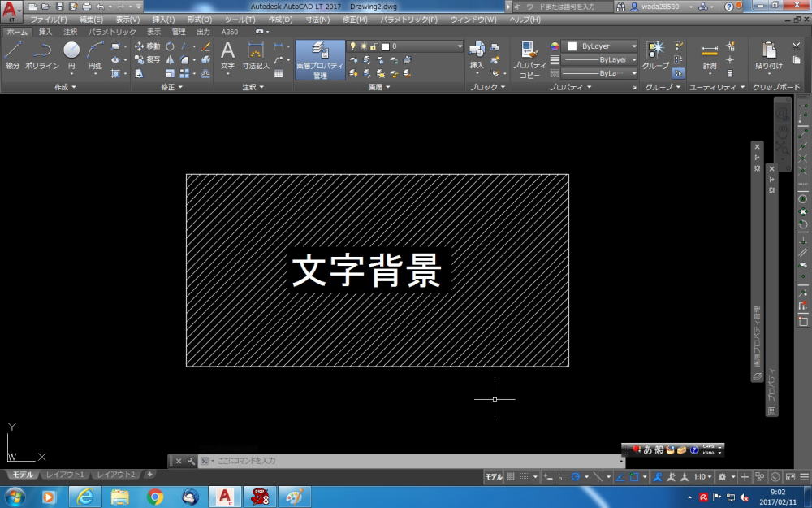
Task: Click the プロパティコピー (Match Properties) tool
Action: coord(529,59)
